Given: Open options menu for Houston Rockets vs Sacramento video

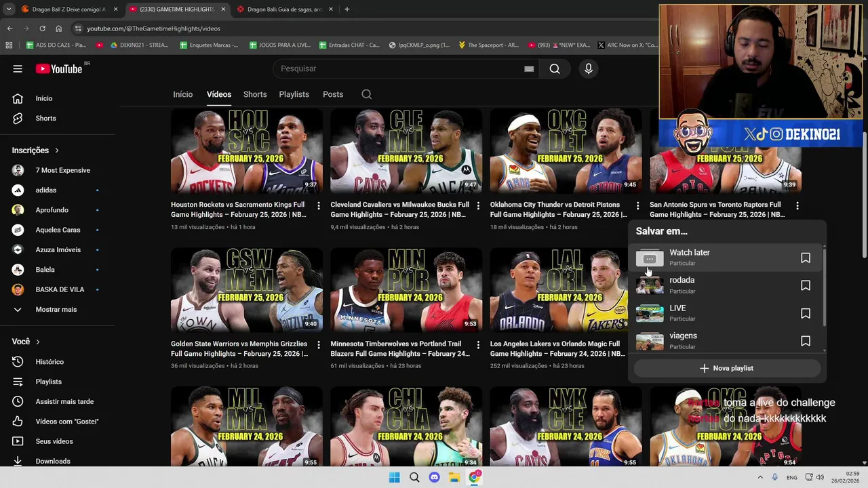Looking at the screenshot, I should [x=318, y=205].
